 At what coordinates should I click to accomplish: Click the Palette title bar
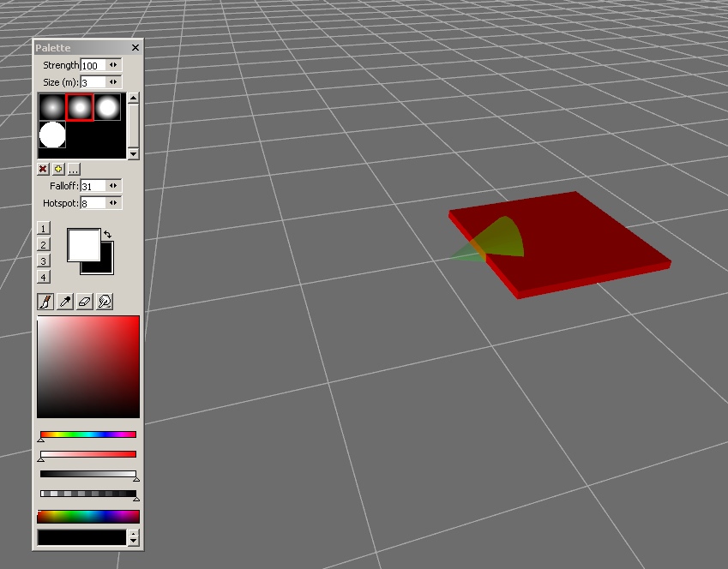point(81,47)
